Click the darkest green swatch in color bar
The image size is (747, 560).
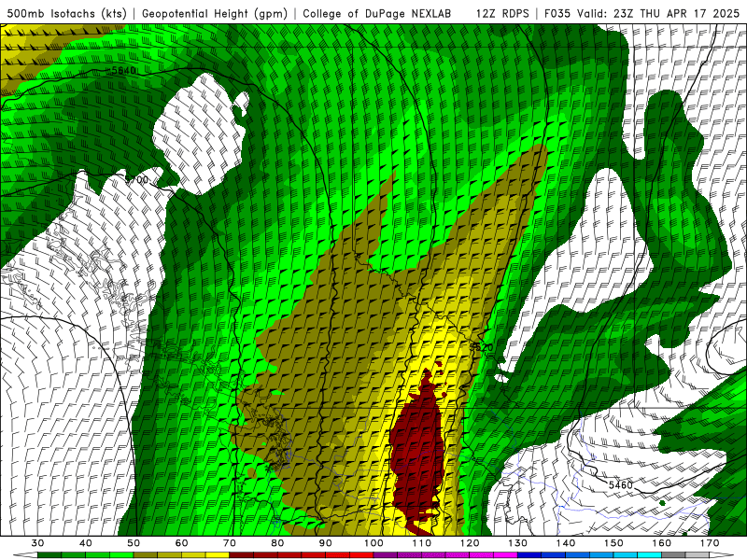pos(49,555)
